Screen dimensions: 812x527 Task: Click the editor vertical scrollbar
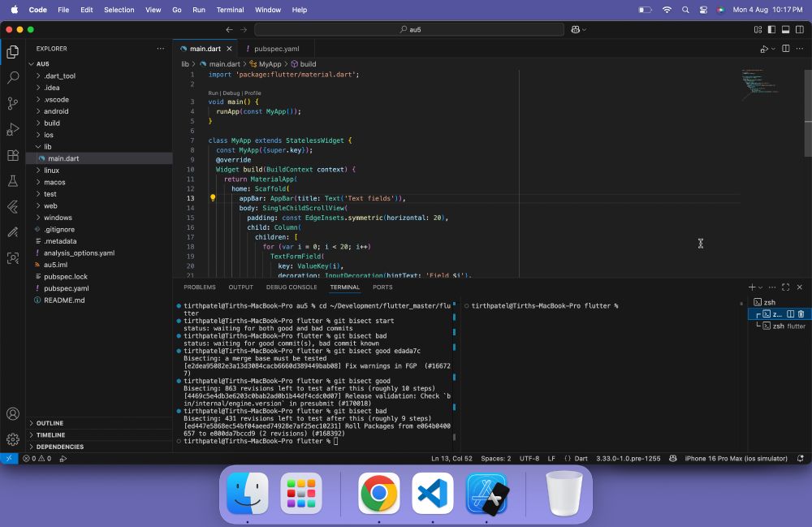pos(808,113)
